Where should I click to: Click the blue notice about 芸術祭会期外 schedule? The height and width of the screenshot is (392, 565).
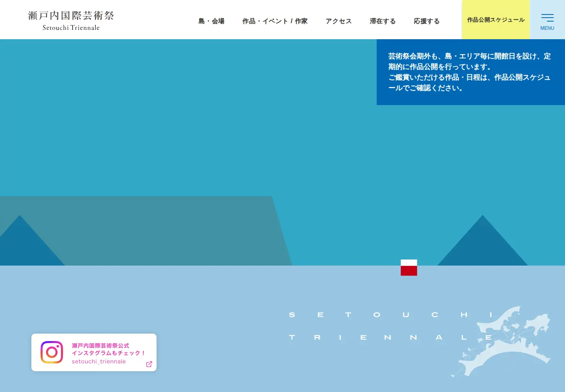coord(471,72)
